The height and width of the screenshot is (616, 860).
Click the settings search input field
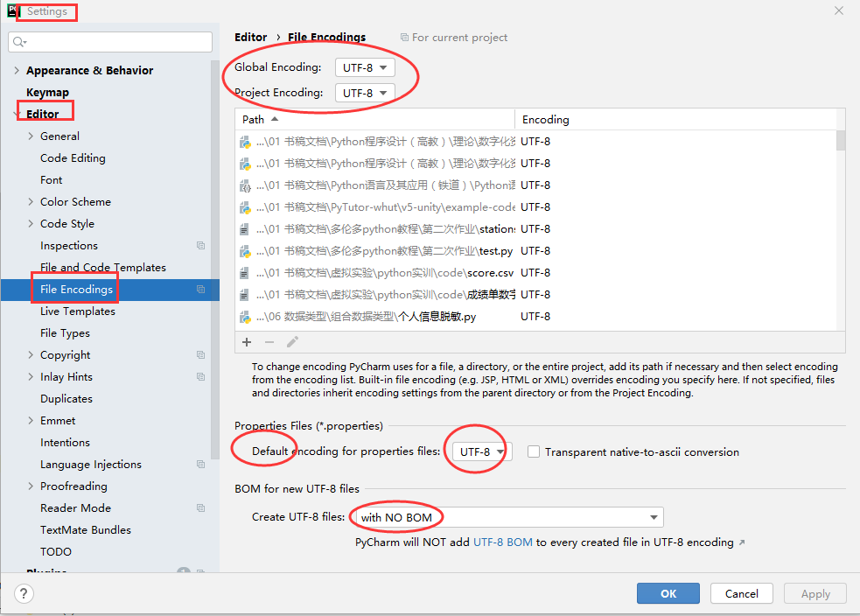(x=110, y=42)
